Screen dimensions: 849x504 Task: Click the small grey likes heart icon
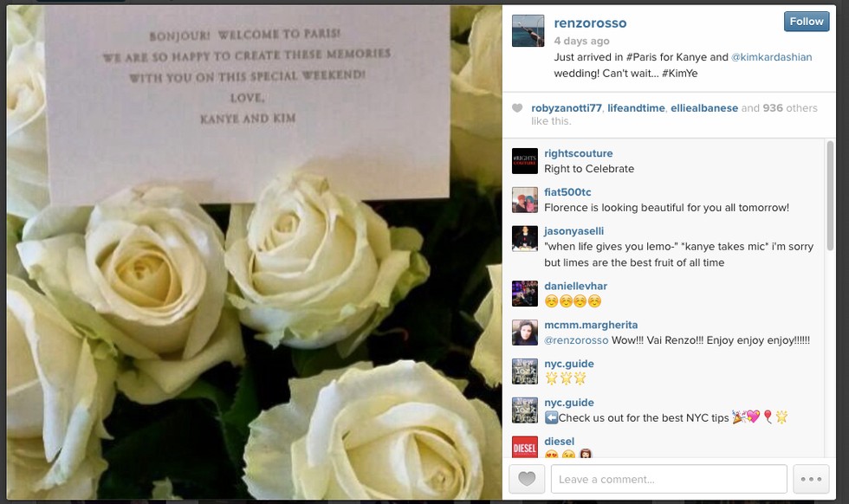pos(517,107)
